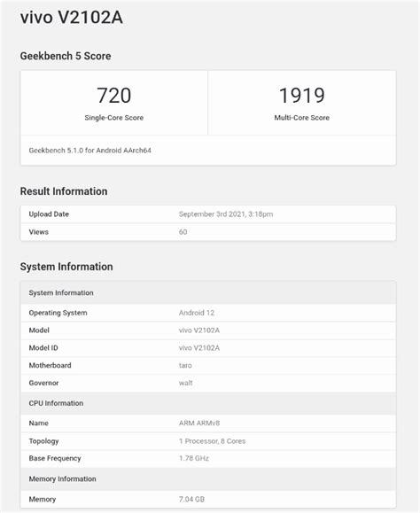Click the Base Frequency label

(x=55, y=459)
